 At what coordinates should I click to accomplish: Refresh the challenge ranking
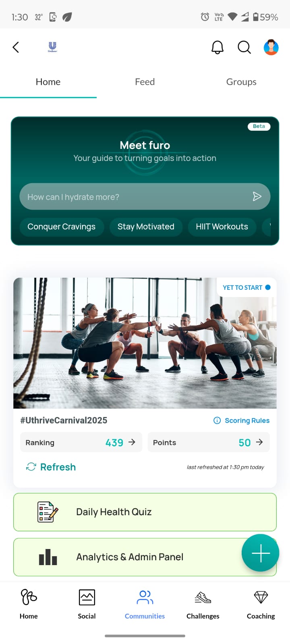pyautogui.click(x=51, y=467)
